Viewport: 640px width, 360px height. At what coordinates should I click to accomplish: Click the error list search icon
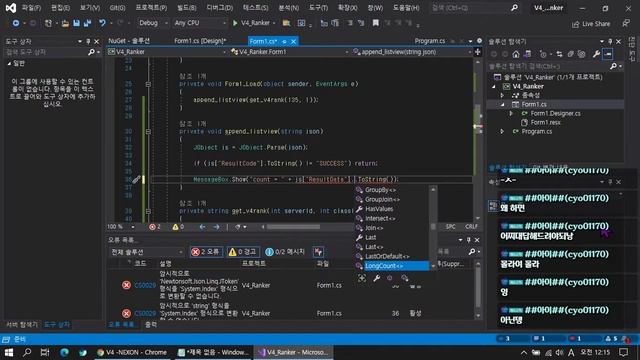[x=472, y=252]
